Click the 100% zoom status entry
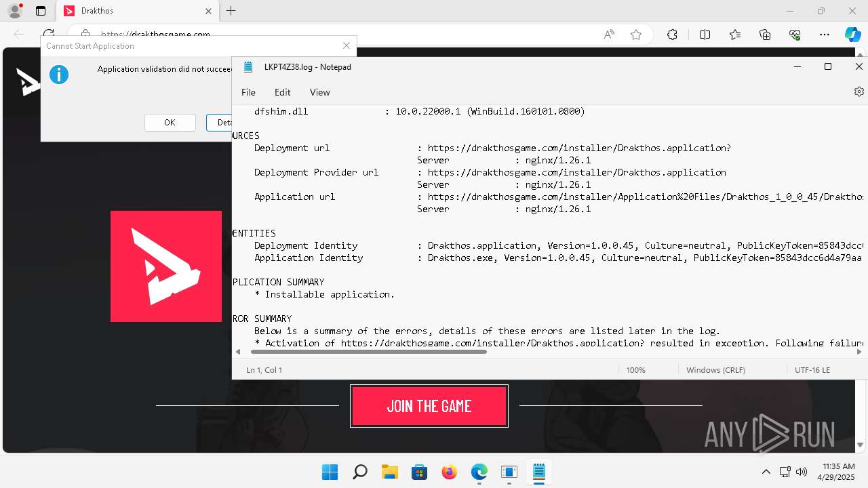Image resolution: width=868 pixels, height=488 pixels. click(636, 370)
